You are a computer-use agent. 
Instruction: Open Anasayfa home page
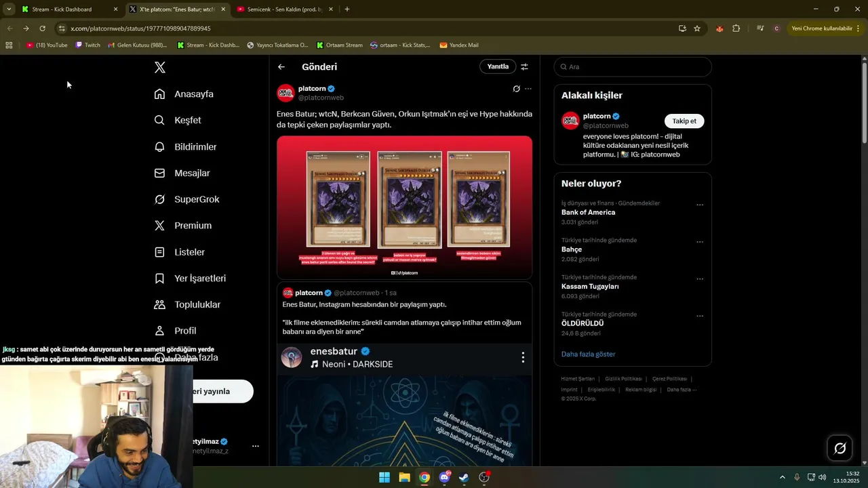184,94
